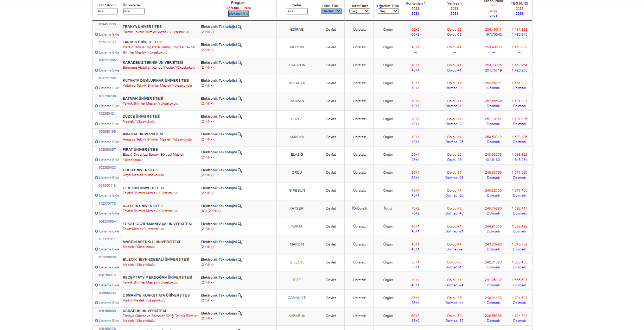The height and width of the screenshot is (330, 644).
Task: Click the Üniversite search input
Action: click(x=134, y=11)
